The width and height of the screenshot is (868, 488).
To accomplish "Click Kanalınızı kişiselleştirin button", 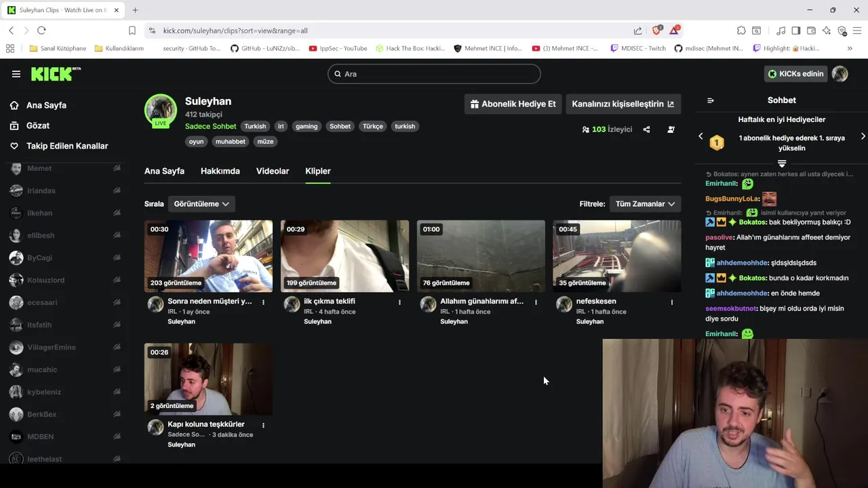I will pos(623,104).
